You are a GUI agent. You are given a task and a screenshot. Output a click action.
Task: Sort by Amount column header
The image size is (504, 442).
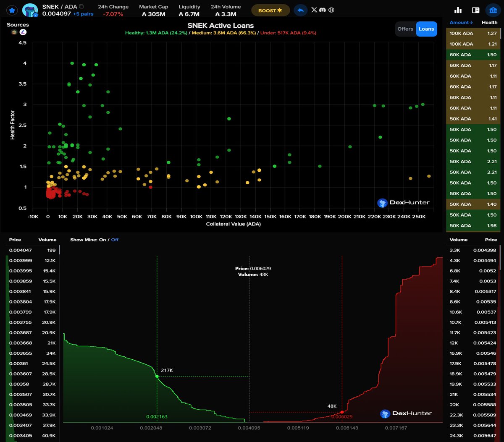(x=461, y=22)
